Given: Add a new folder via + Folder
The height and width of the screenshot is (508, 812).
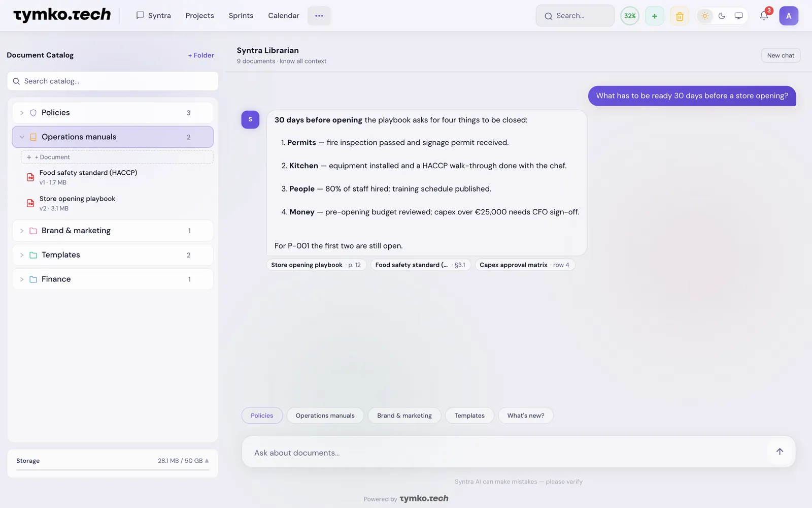Looking at the screenshot, I should [x=201, y=55].
